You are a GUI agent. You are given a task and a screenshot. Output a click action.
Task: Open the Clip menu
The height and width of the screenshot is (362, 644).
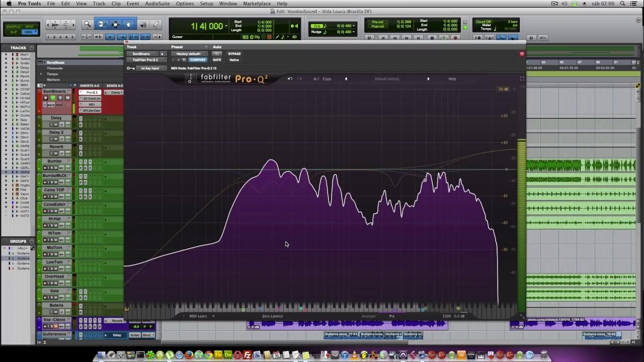(116, 4)
